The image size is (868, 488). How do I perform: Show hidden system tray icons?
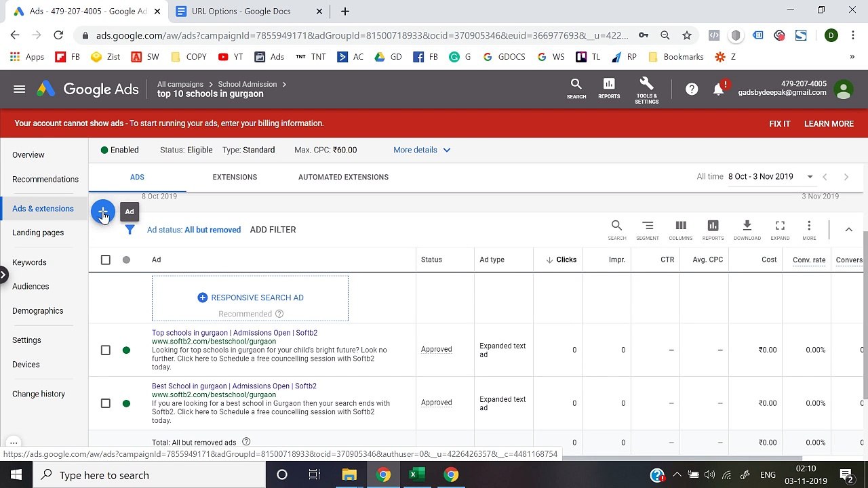click(677, 475)
